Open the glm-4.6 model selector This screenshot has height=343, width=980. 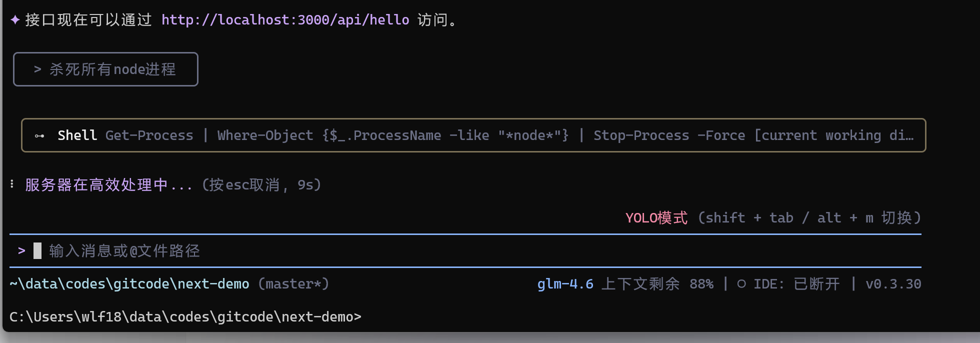(565, 284)
